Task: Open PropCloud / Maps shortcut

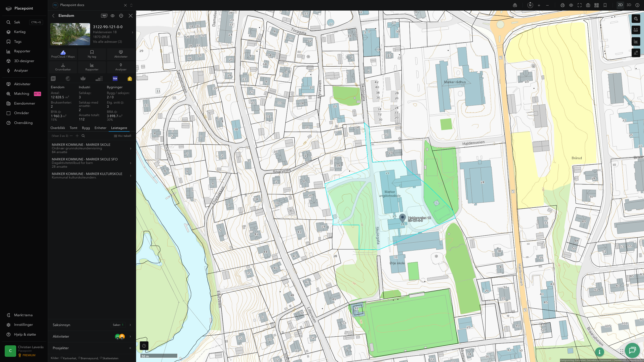Action: click(x=63, y=54)
